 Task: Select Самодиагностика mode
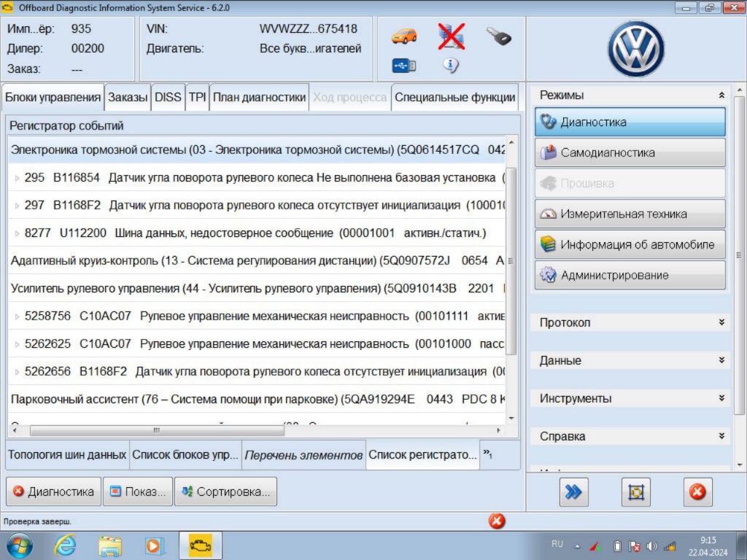pos(630,152)
